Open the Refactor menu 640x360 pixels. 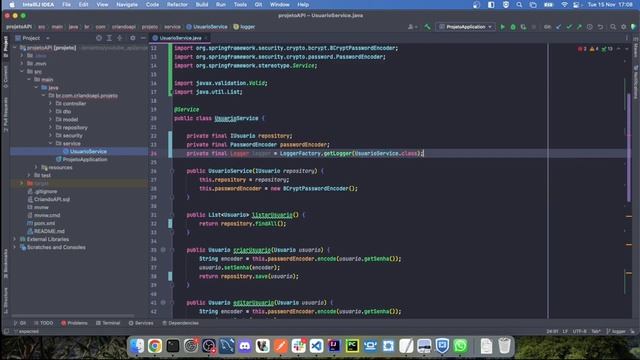(177, 4)
